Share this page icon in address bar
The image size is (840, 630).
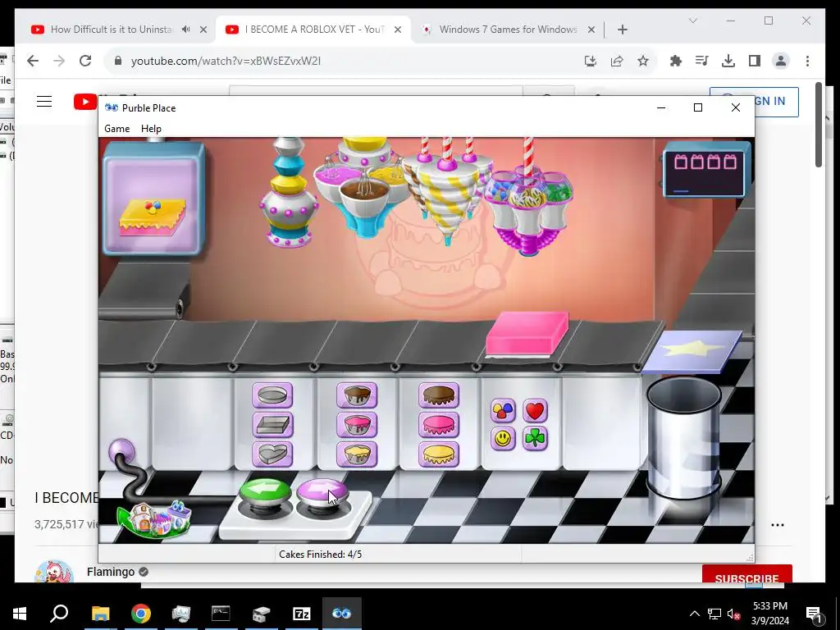pyautogui.click(x=617, y=61)
